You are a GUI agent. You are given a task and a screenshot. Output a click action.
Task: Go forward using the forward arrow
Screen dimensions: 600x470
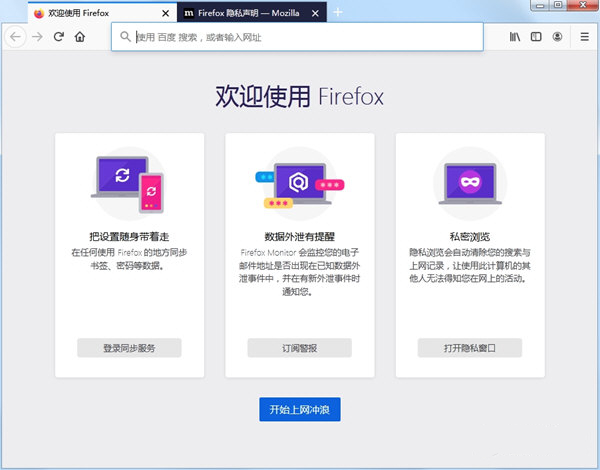[x=38, y=37]
